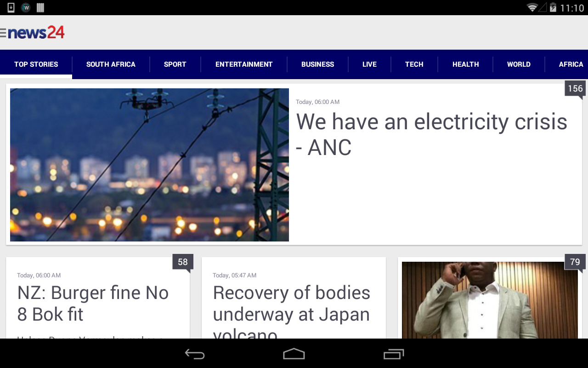The image size is (588, 368).
Task: Select the Business tab
Action: tap(317, 64)
